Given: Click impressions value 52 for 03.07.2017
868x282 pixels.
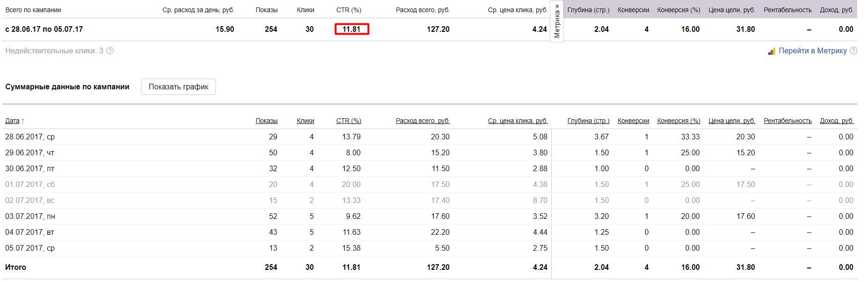Looking at the screenshot, I should point(273,216).
